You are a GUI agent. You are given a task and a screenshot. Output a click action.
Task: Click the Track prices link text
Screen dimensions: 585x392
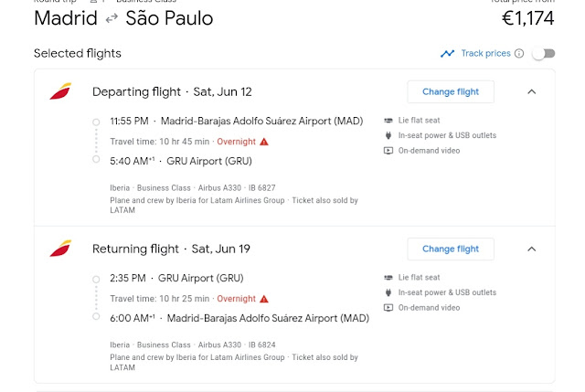coord(485,53)
